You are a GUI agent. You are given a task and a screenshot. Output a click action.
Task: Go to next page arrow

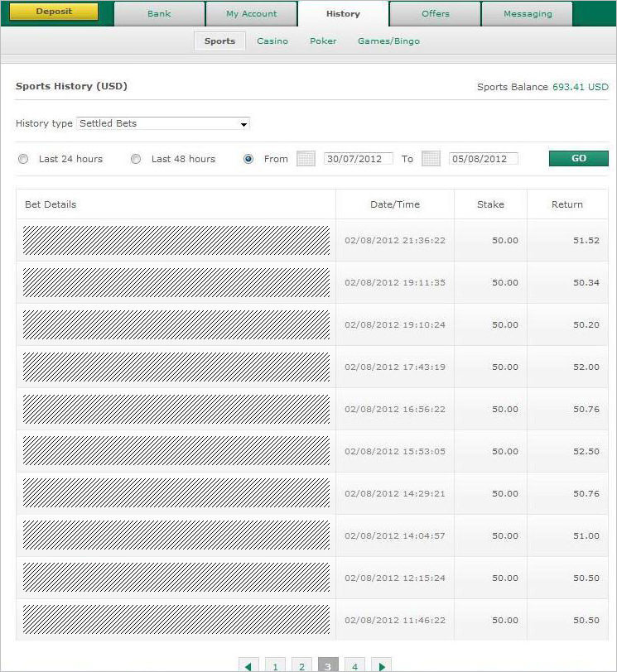tap(381, 665)
